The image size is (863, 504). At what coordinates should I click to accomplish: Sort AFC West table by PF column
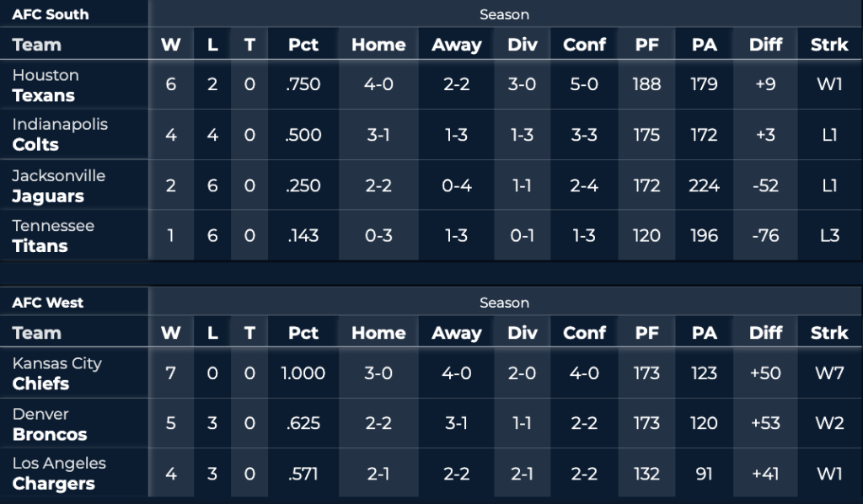[x=646, y=333]
